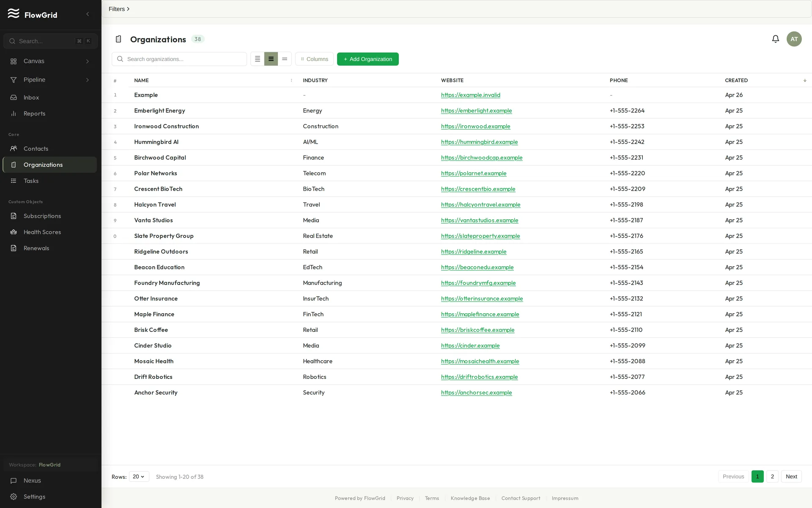Image resolution: width=812 pixels, height=508 pixels.
Task: Open the Birchwood Capital organization
Action: point(160,157)
